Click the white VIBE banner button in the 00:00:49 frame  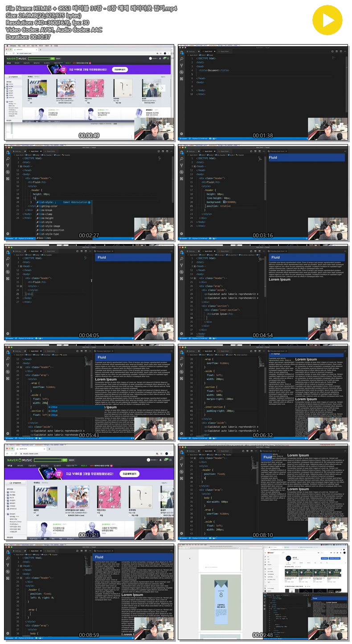coord(120,70)
